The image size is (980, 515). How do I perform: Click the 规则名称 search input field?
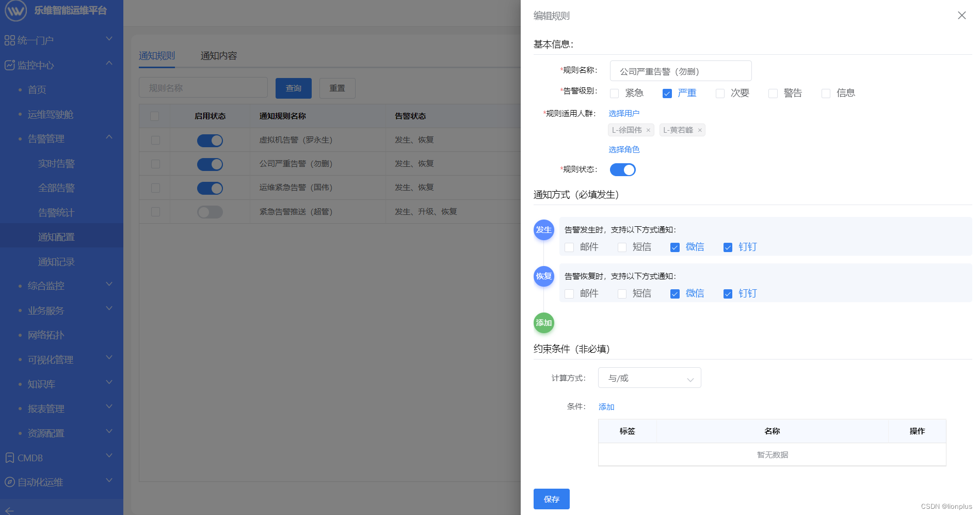(203, 87)
